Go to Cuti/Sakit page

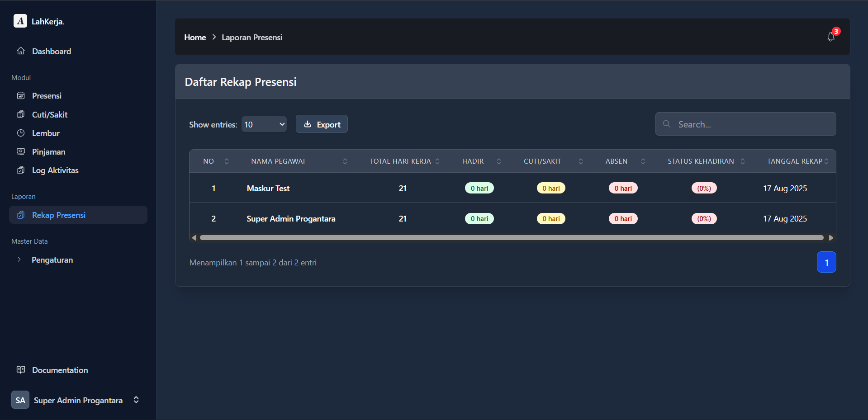[x=50, y=115]
